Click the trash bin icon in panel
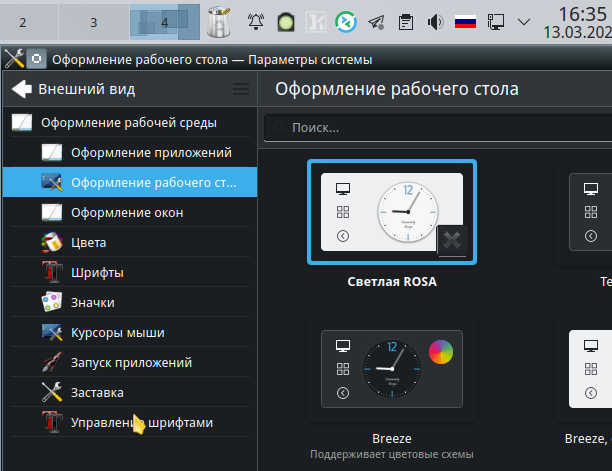The height and width of the screenshot is (471, 612). tap(219, 21)
